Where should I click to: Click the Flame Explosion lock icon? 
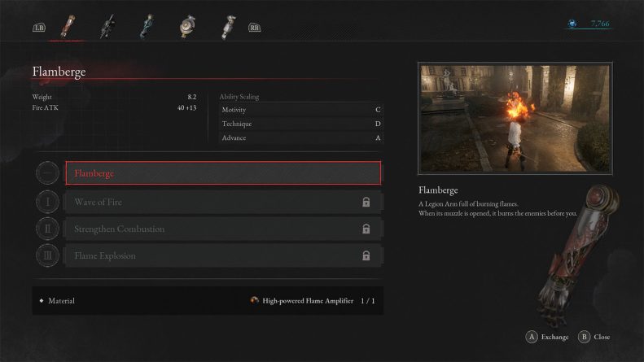point(366,255)
